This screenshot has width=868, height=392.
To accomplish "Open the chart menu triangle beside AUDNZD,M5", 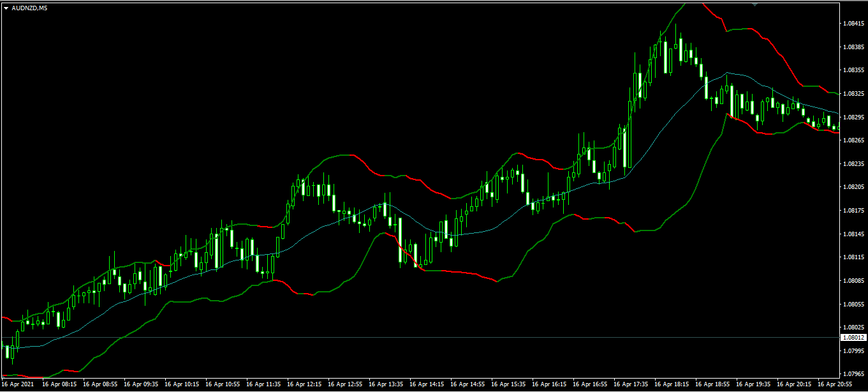I will tap(6, 8).
